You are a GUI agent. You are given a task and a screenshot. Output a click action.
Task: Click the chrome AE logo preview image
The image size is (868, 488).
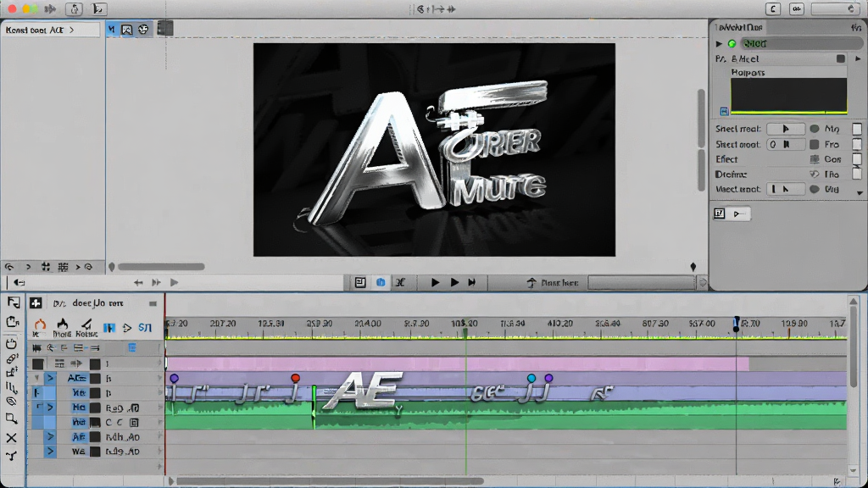click(434, 149)
